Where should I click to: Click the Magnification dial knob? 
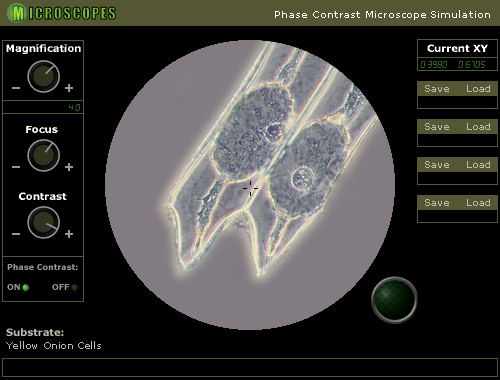(x=43, y=76)
